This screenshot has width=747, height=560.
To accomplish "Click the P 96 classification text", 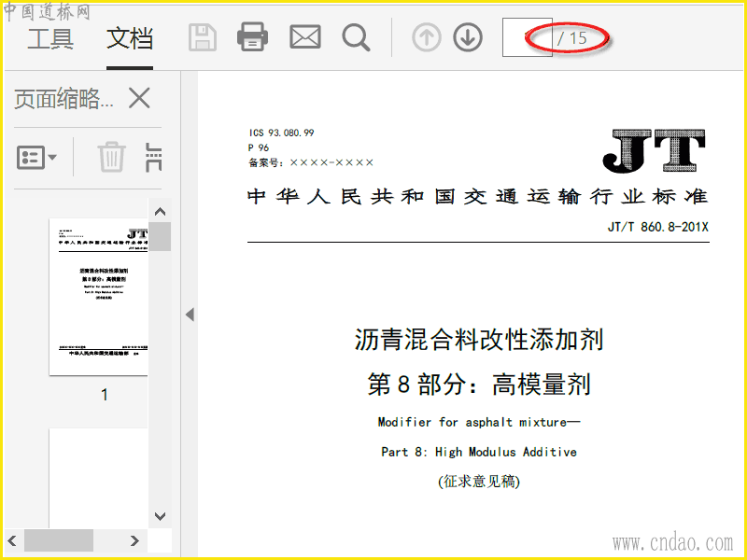I will point(259,147).
